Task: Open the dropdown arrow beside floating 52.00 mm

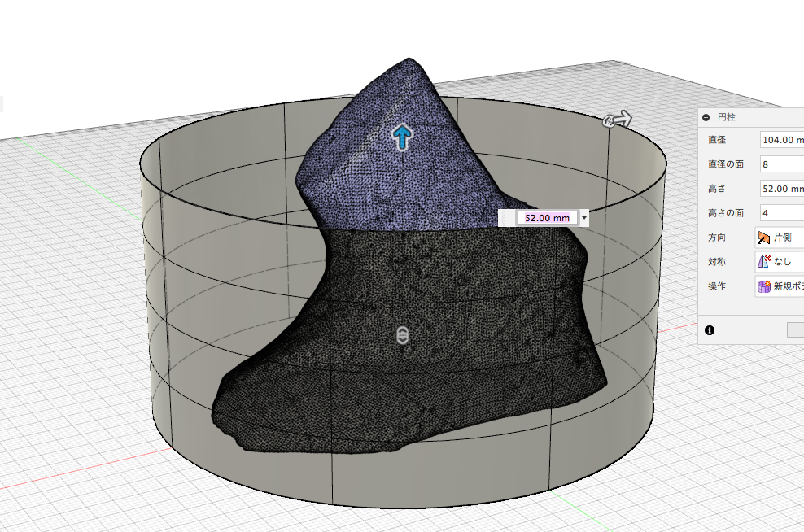Action: point(584,218)
